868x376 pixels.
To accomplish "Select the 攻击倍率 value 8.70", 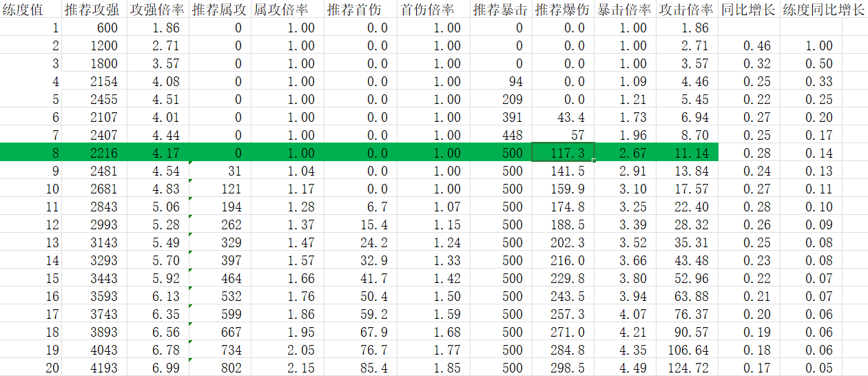I will (687, 136).
